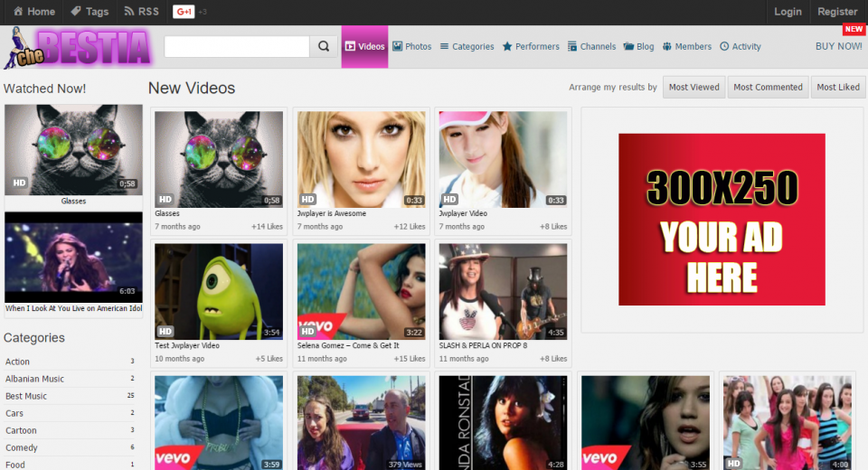The width and height of the screenshot is (868, 470).
Task: Open the HD video thumbnail lasting 4:00
Action: point(788,423)
